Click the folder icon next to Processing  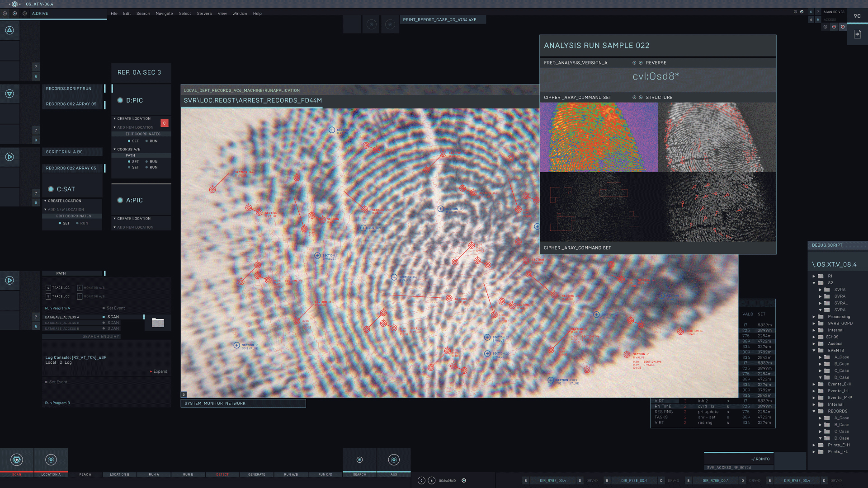[x=821, y=317]
